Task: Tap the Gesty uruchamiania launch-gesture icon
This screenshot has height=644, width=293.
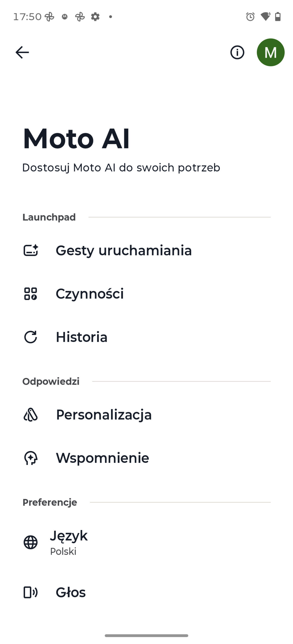Action: tap(31, 250)
